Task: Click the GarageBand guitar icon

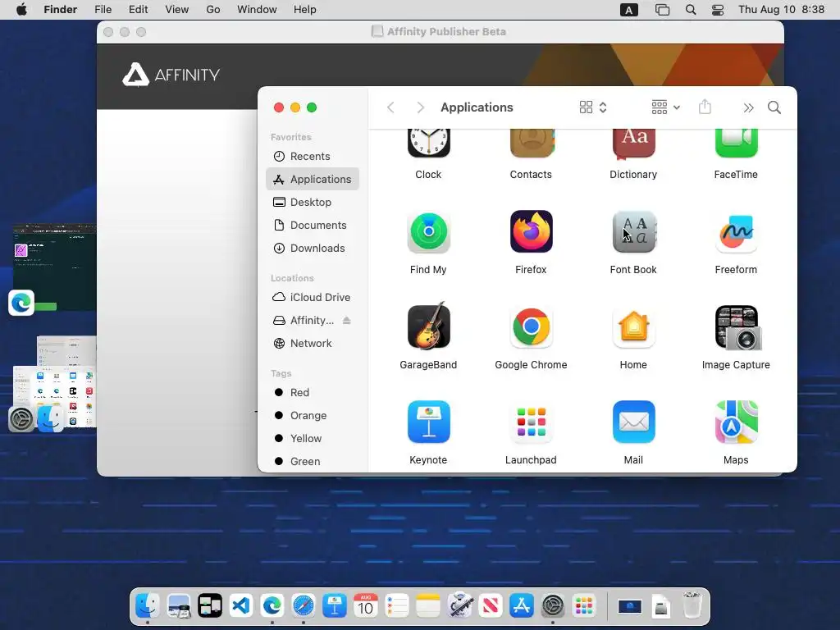Action: coord(428,326)
